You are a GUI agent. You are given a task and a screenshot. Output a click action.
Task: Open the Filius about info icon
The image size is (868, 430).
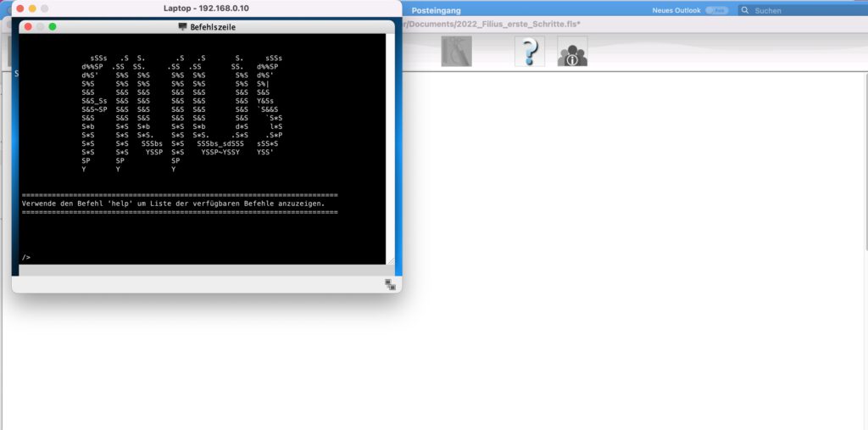click(x=572, y=52)
